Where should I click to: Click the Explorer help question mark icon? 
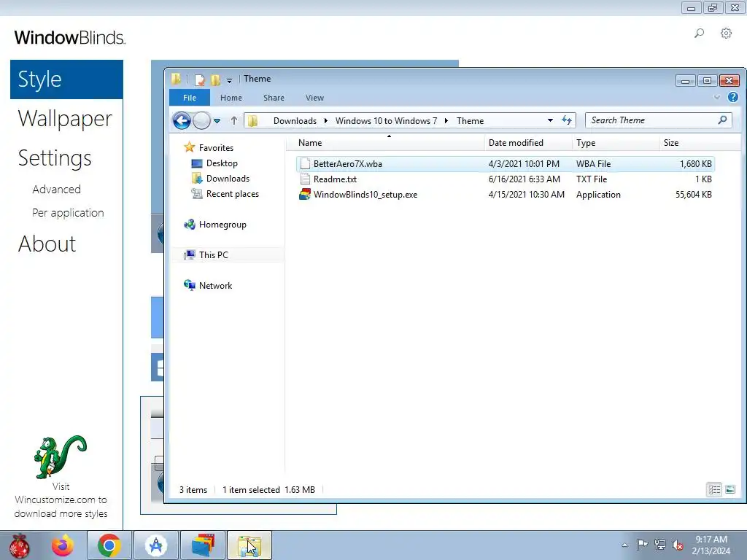pyautogui.click(x=732, y=97)
